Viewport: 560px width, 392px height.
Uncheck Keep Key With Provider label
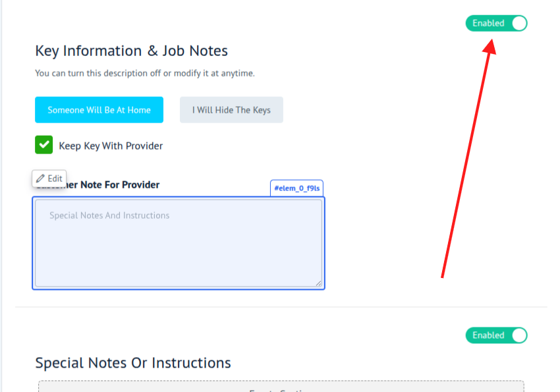tap(111, 146)
